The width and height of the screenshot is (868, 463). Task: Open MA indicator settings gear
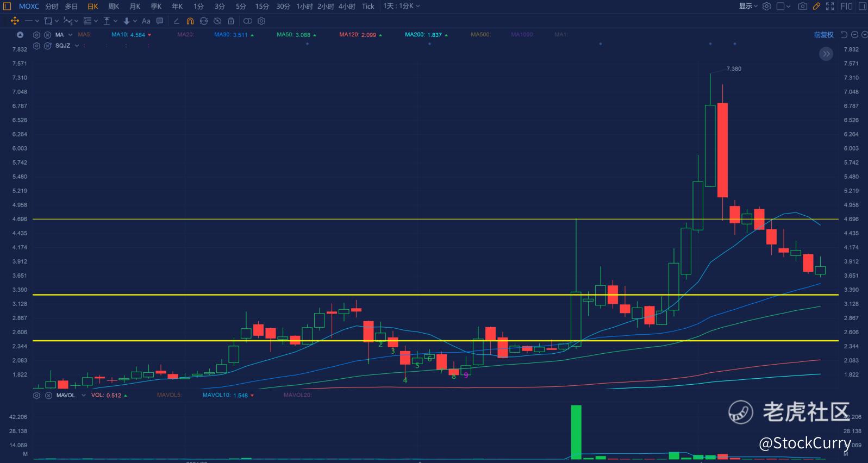point(36,35)
